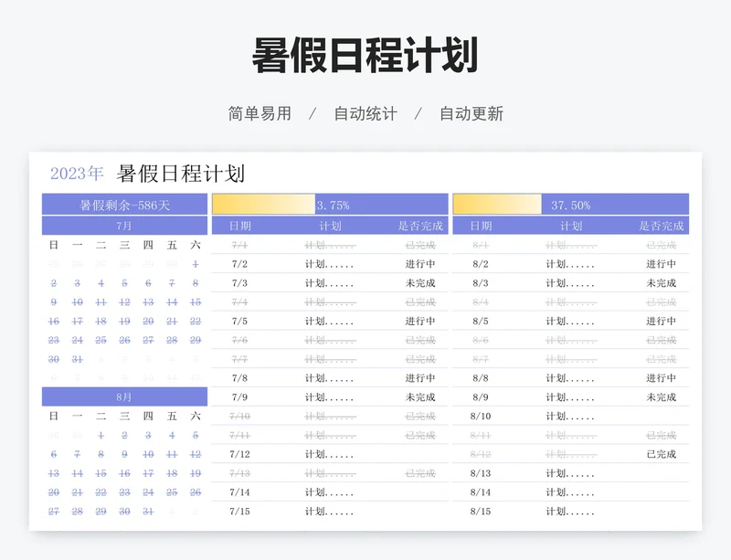
Task: Select the 7/9 date cell
Action: (239, 397)
